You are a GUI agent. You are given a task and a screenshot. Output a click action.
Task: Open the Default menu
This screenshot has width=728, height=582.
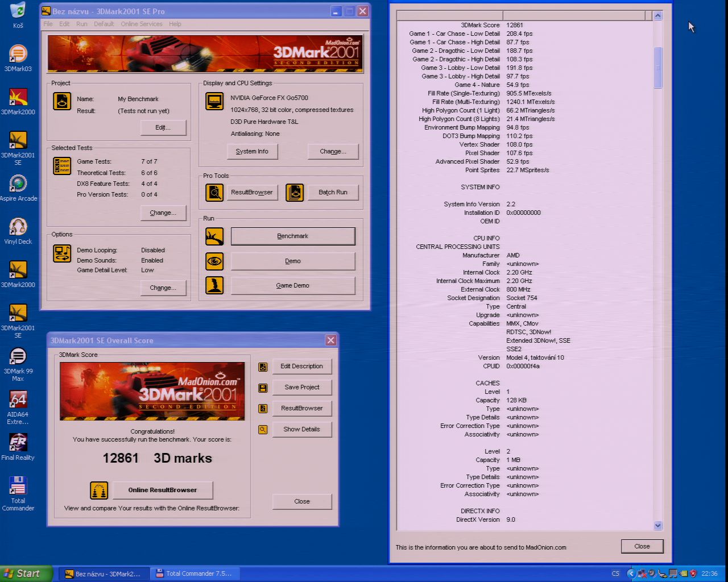104,24
